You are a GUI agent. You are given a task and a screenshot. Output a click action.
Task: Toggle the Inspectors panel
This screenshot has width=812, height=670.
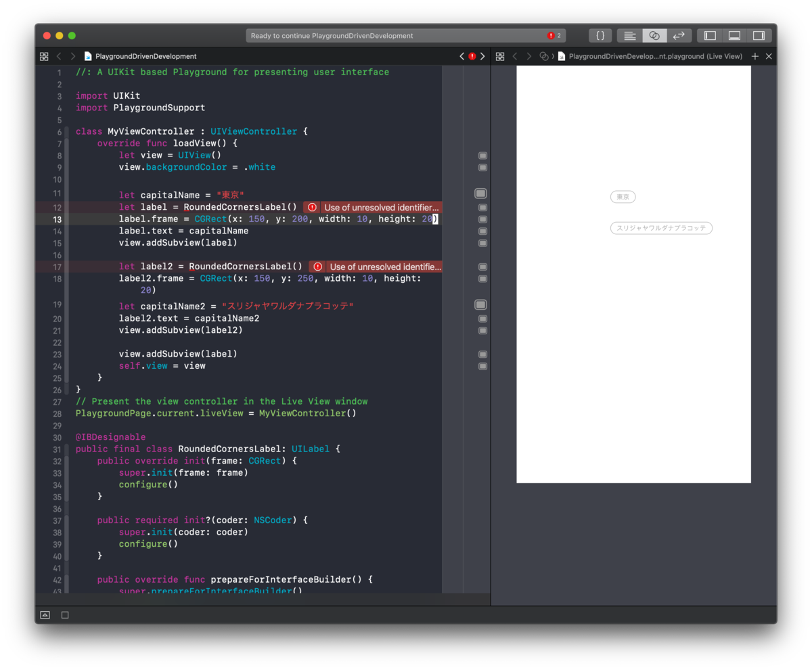coord(759,35)
